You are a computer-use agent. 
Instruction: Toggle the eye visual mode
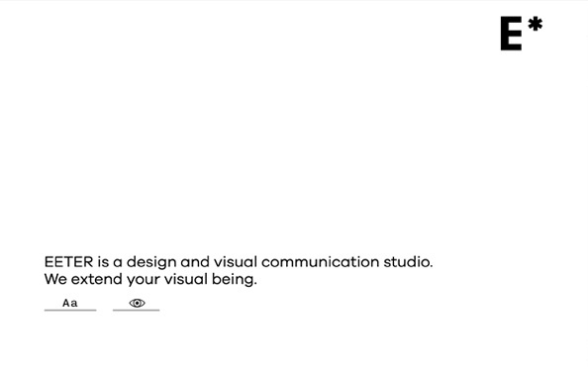(137, 304)
